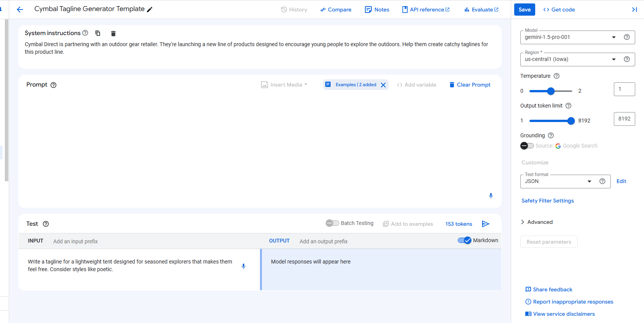Show Model help tooltip
This screenshot has height=323, width=644.
[x=627, y=37]
